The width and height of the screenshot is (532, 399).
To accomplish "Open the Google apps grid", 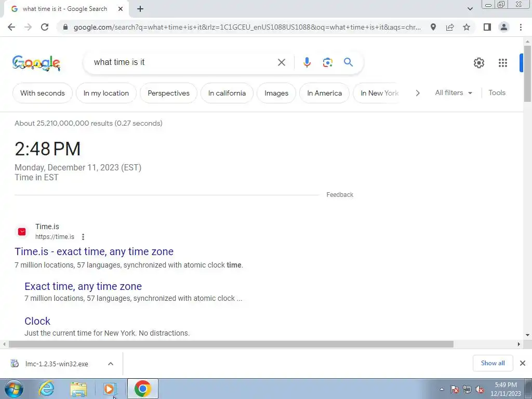I will click(x=503, y=63).
